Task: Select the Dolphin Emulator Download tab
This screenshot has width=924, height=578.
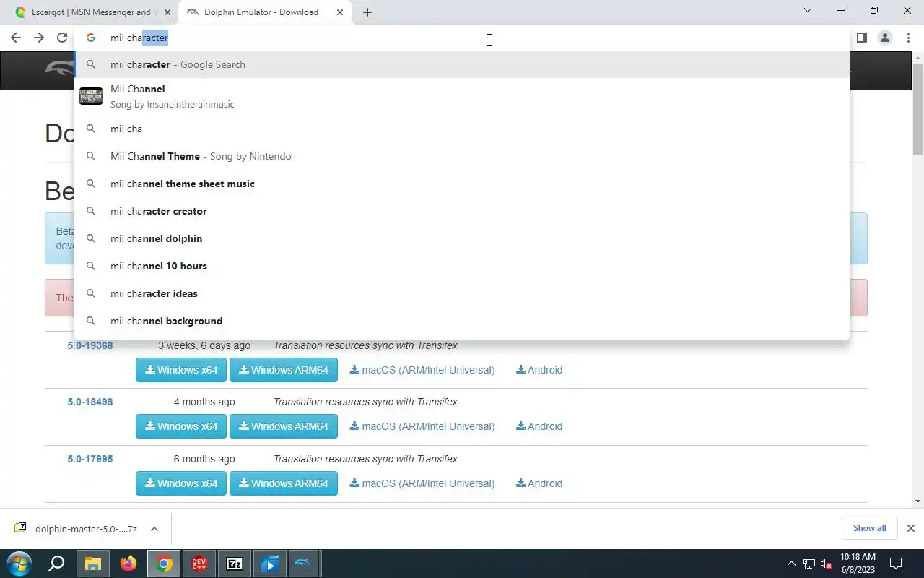Action: click(x=261, y=12)
